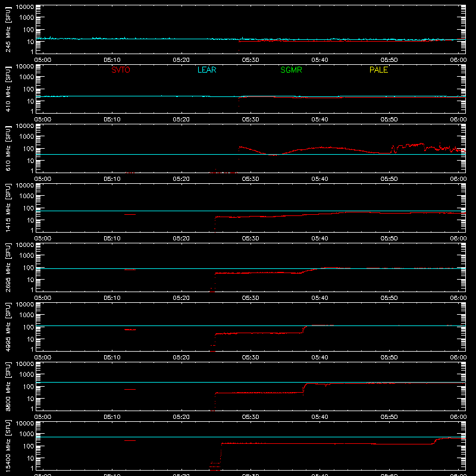Click 05:00 time label below 8800 MHz plot
This screenshot has height=476, width=476.
coord(43,417)
